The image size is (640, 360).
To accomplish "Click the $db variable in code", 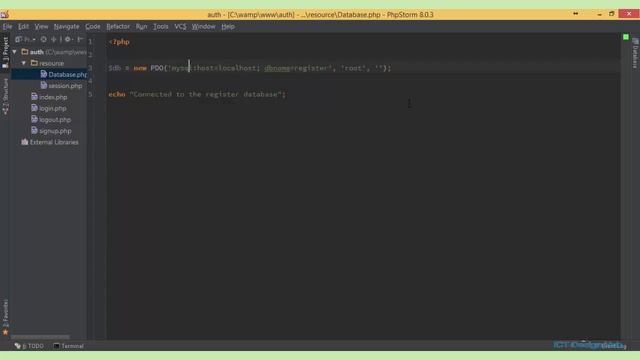I will tap(115, 68).
